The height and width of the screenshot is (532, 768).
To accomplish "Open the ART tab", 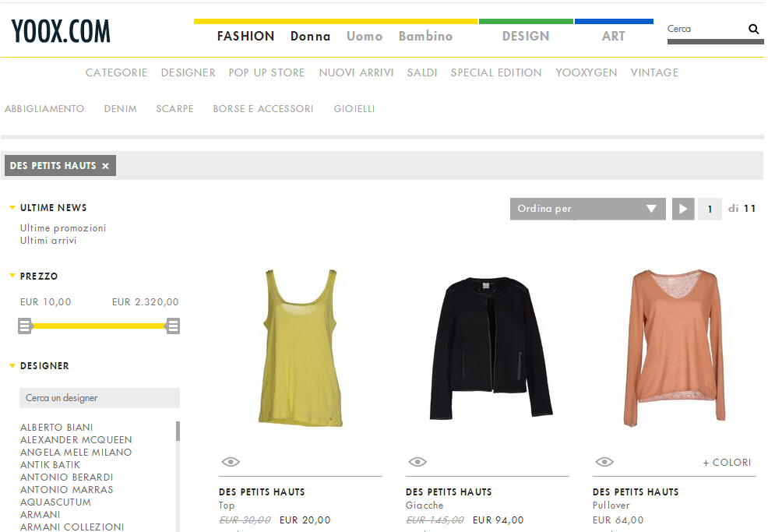I will (614, 37).
